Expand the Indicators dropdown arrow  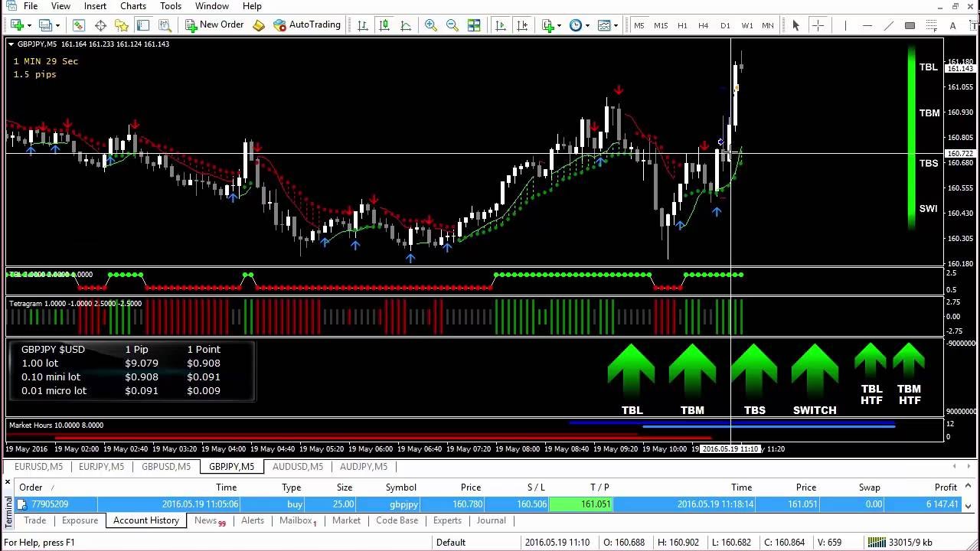560,26
